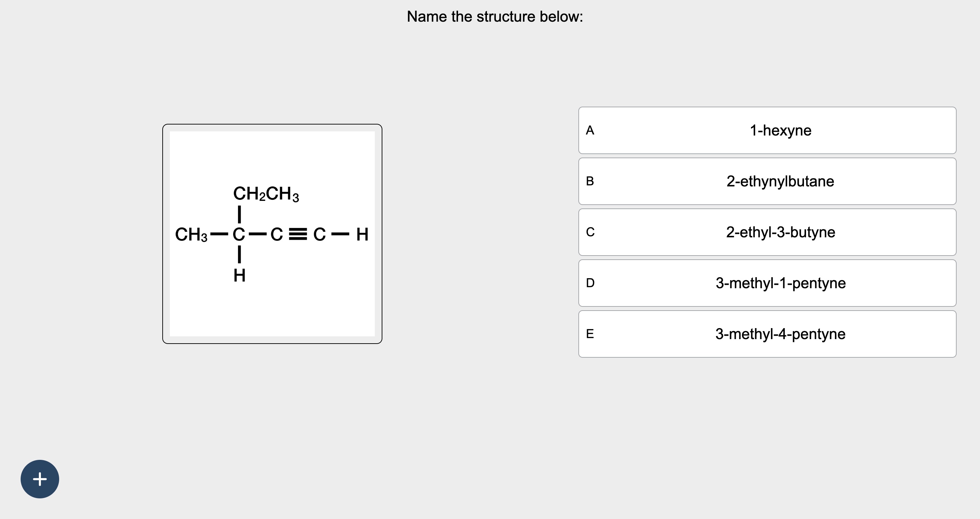Click the CH3 group in the structure
The width and height of the screenshot is (980, 519).
pyautogui.click(x=192, y=235)
